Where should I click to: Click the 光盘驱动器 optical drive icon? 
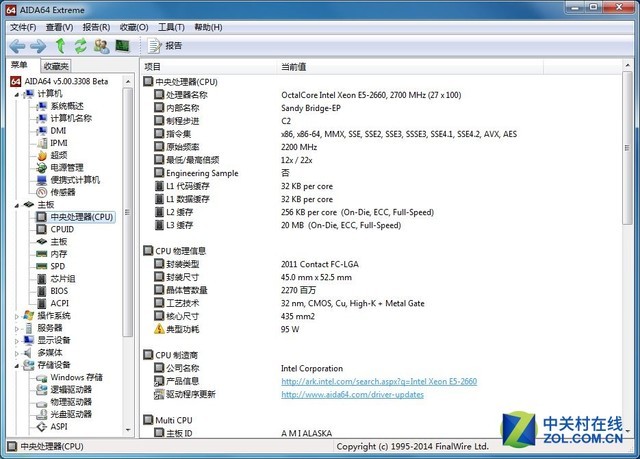(42, 415)
